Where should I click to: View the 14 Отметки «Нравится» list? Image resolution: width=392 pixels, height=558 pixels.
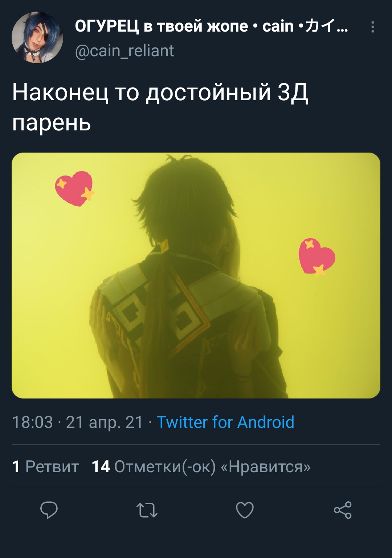(x=201, y=466)
